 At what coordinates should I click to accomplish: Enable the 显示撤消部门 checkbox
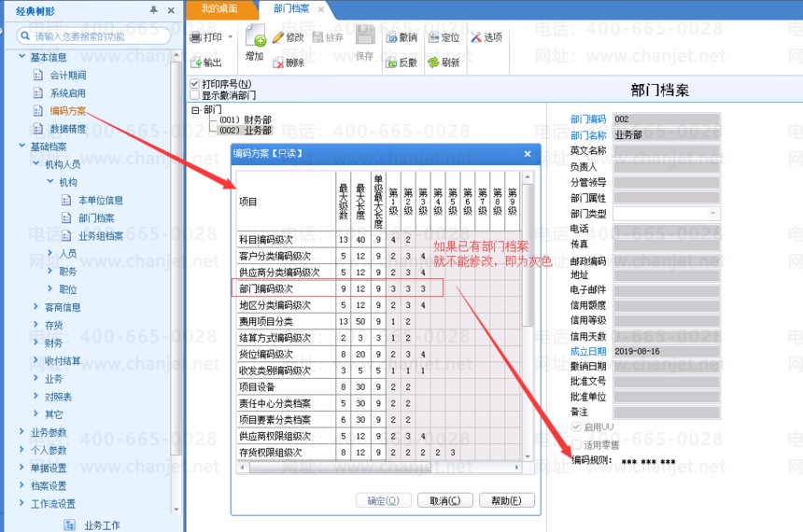point(195,95)
